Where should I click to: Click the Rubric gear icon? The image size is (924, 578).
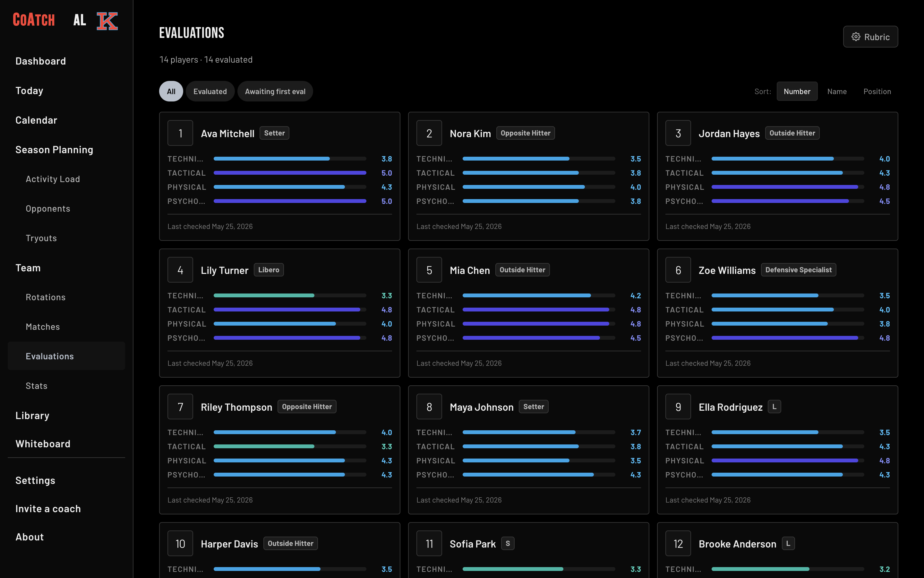click(856, 37)
